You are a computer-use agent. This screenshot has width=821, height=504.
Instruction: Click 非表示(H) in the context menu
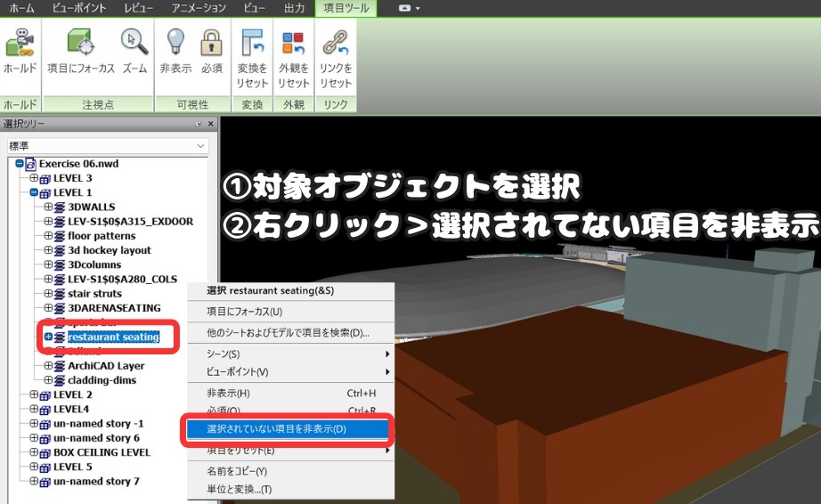coord(228,393)
